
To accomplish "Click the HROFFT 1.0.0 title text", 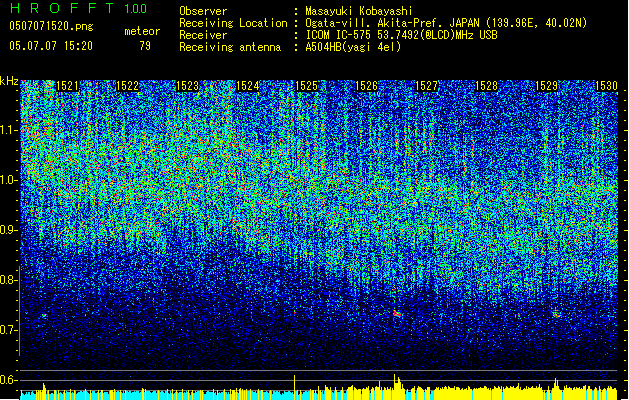I will [78, 8].
